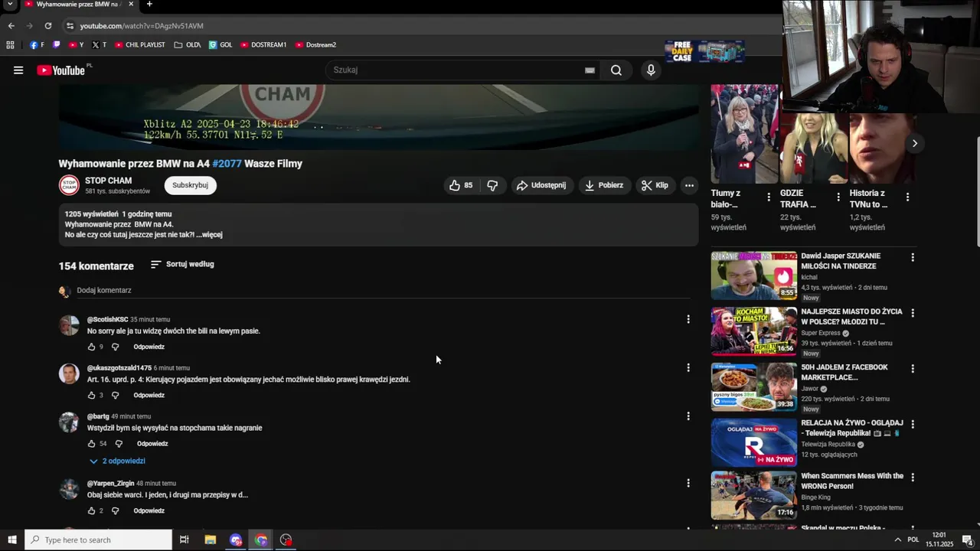Viewport: 980px width, 551px height.
Task: Open a new browser tab
Action: tap(149, 5)
